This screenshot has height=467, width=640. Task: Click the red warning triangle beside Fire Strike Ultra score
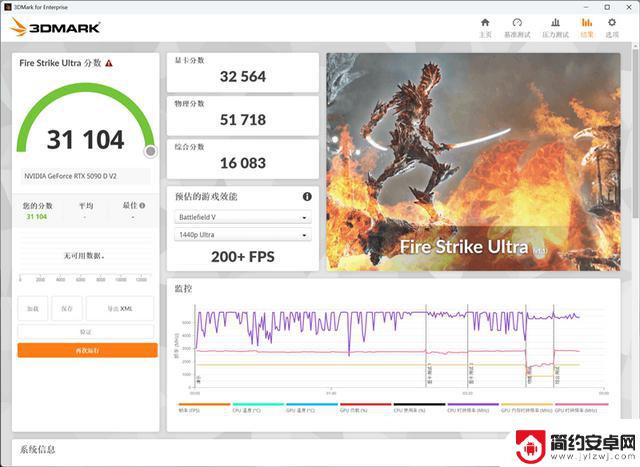(x=109, y=63)
